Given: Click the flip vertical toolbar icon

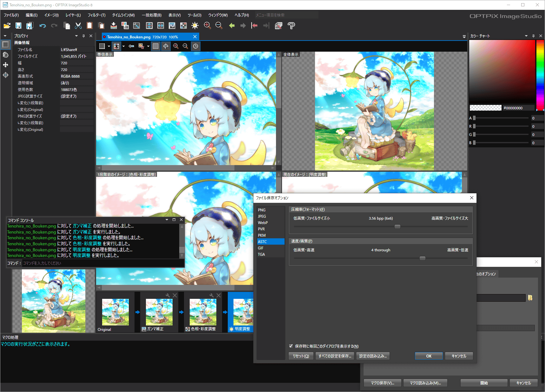Looking at the screenshot, I should [x=149, y=26].
